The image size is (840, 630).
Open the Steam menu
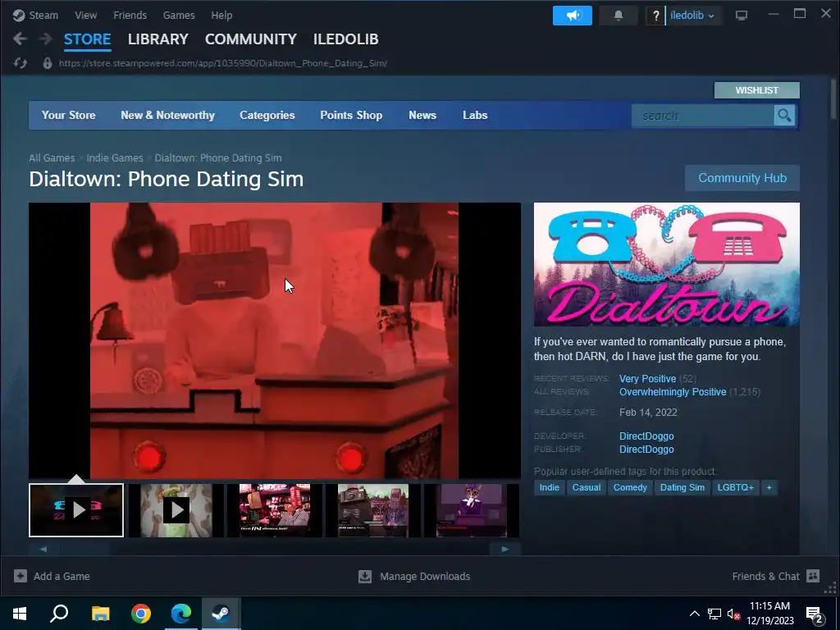pyautogui.click(x=43, y=15)
